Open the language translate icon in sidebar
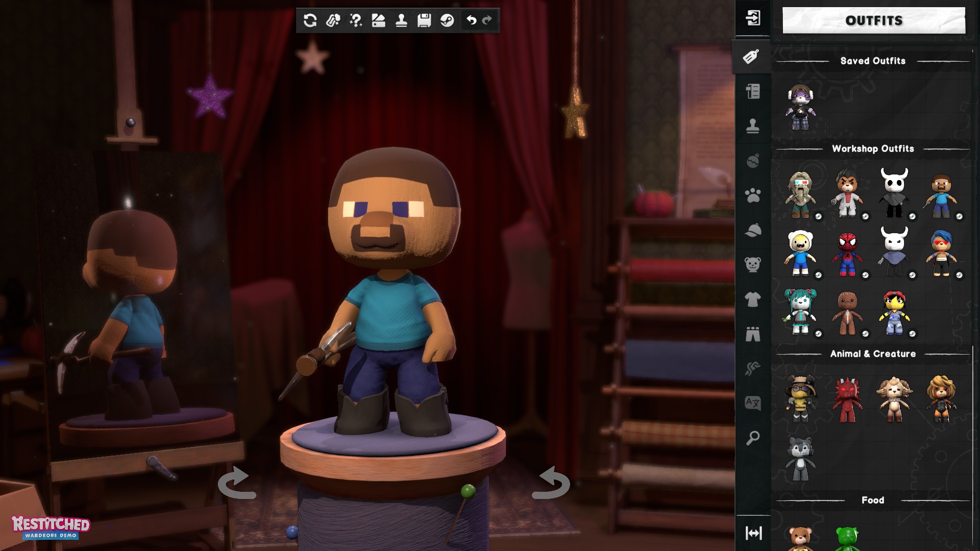The height and width of the screenshot is (551, 980). click(753, 403)
